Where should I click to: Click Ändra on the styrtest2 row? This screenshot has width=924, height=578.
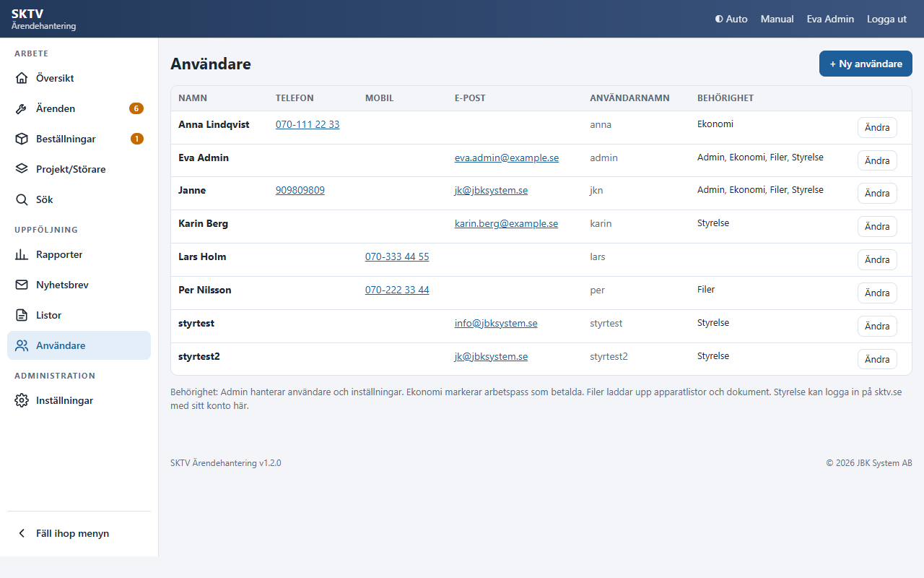coord(877,359)
